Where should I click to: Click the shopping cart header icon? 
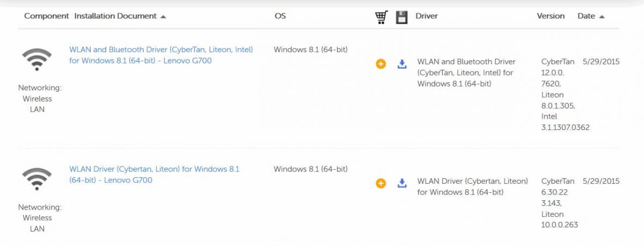pos(382,17)
